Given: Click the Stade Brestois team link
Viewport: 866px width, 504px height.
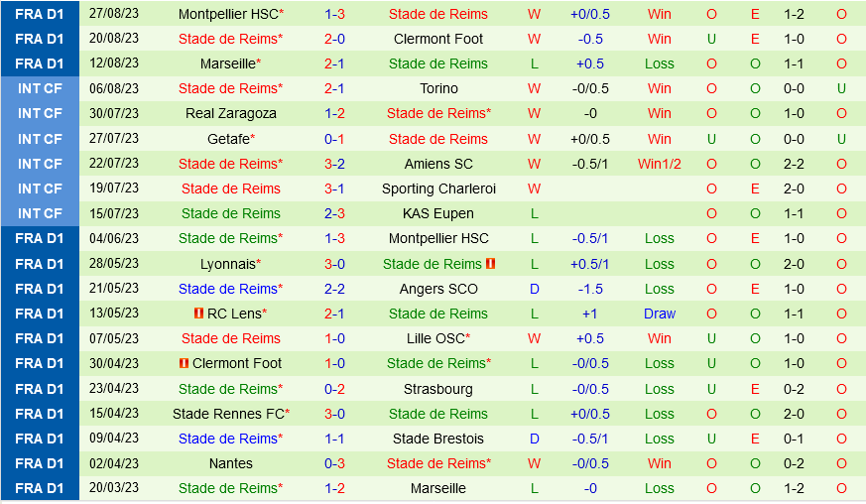Looking at the screenshot, I should pyautogui.click(x=438, y=439).
